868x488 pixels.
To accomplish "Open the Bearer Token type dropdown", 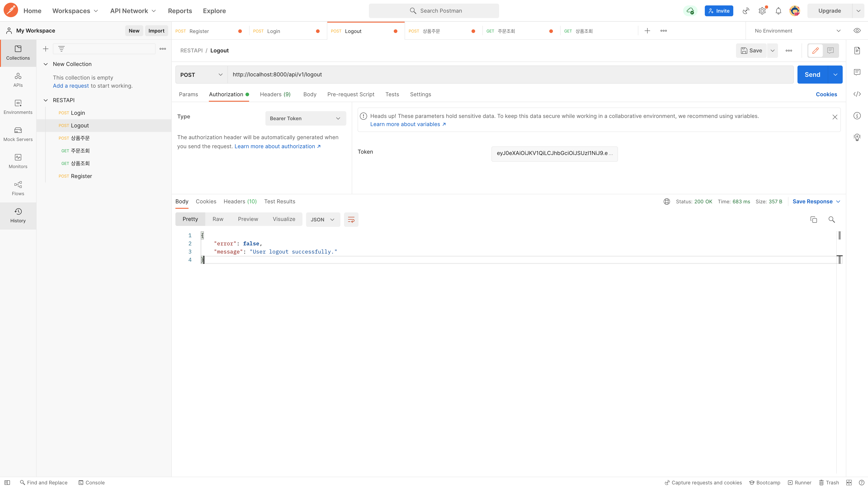I will click(305, 119).
